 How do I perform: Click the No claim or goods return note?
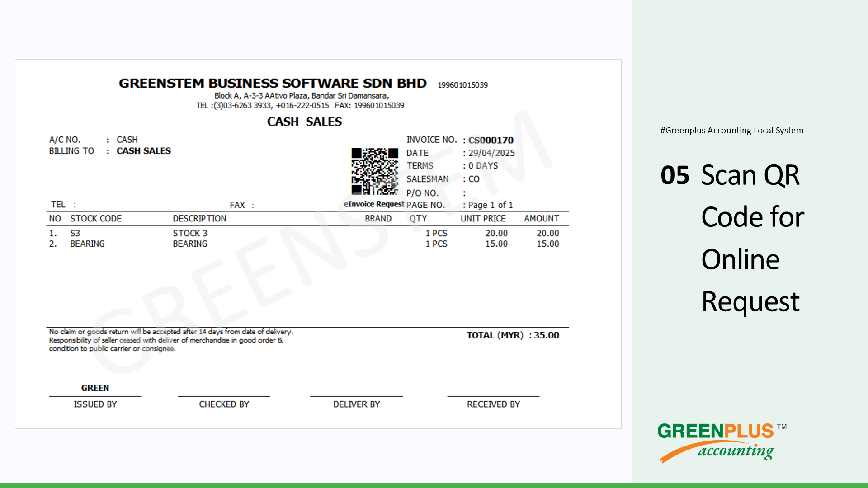pyautogui.click(x=171, y=340)
